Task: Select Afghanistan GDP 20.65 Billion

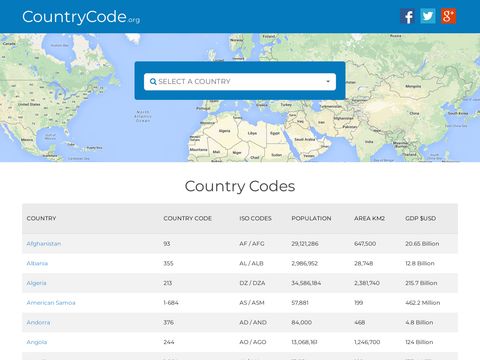Action: point(422,244)
